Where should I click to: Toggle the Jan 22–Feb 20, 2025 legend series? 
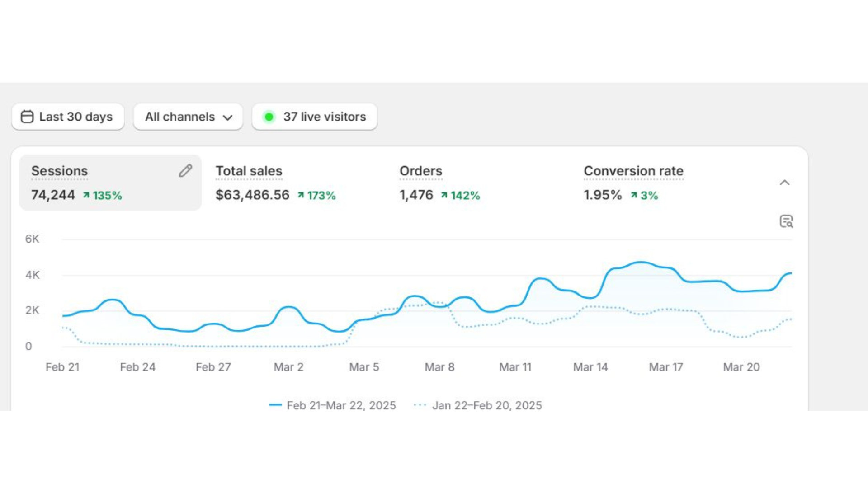[x=486, y=405]
